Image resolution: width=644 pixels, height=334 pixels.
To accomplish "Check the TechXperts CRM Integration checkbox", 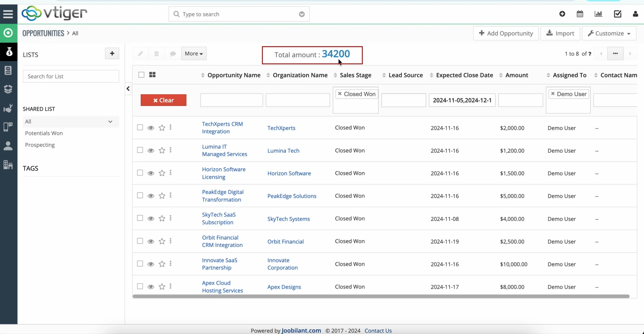I will coord(140,128).
